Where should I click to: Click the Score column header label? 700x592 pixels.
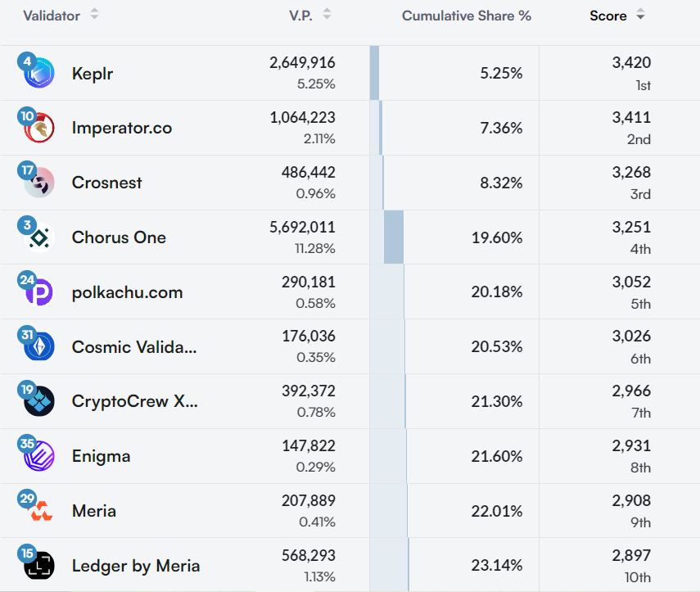(x=607, y=16)
